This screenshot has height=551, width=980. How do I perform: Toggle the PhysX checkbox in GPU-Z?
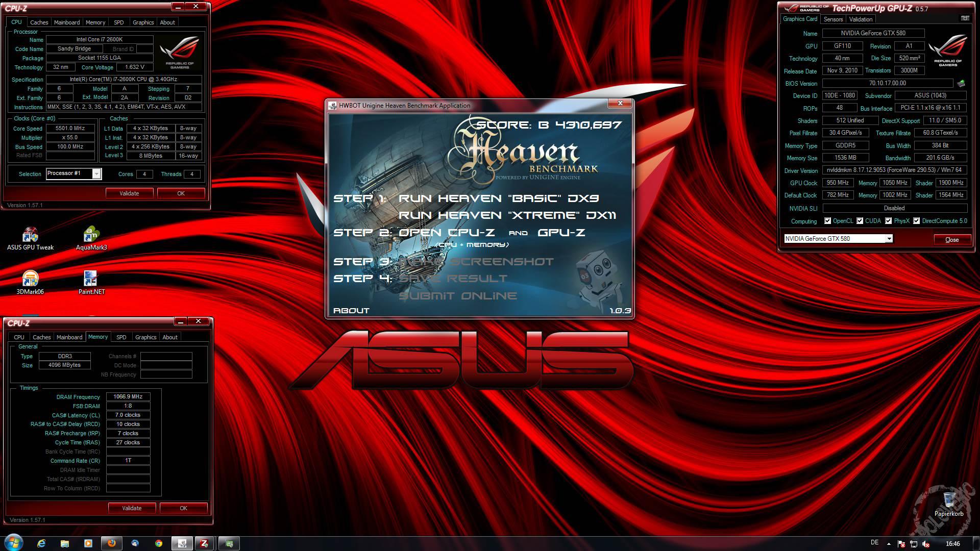(x=889, y=221)
